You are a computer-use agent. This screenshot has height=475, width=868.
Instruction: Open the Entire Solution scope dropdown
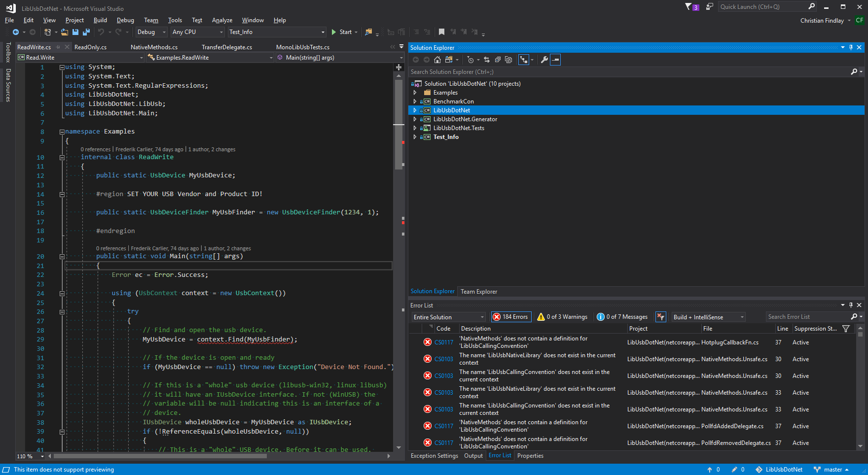449,317
